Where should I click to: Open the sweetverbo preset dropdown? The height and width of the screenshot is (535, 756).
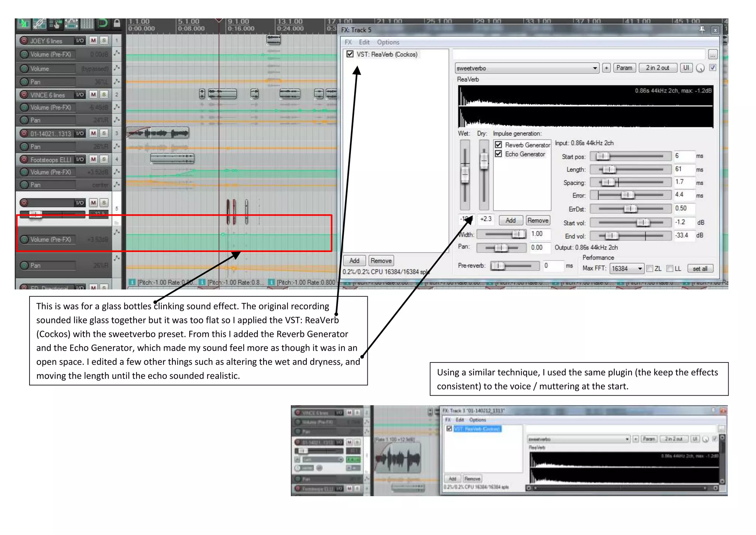(x=595, y=68)
